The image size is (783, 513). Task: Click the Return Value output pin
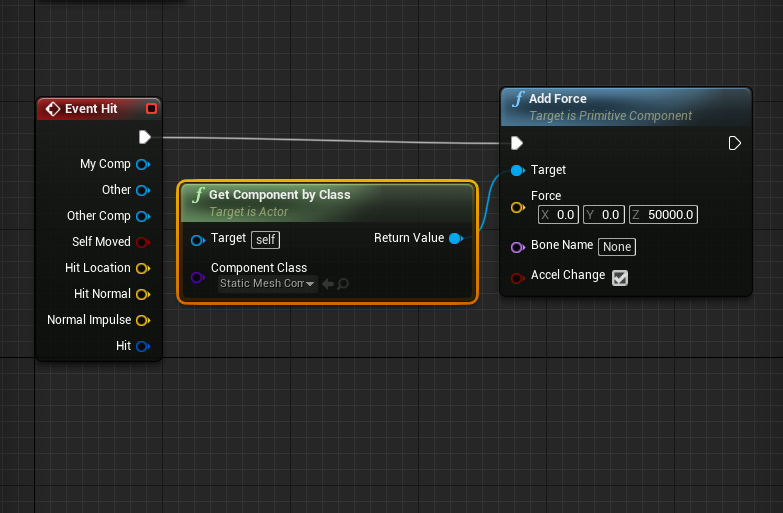(456, 239)
